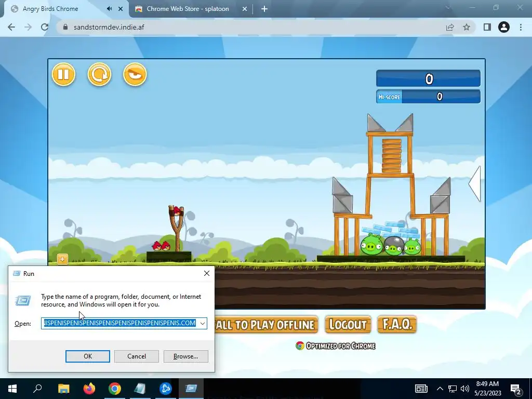Click the red bird on the slingshot
Viewport: 532px width, 399px height.
(x=177, y=211)
